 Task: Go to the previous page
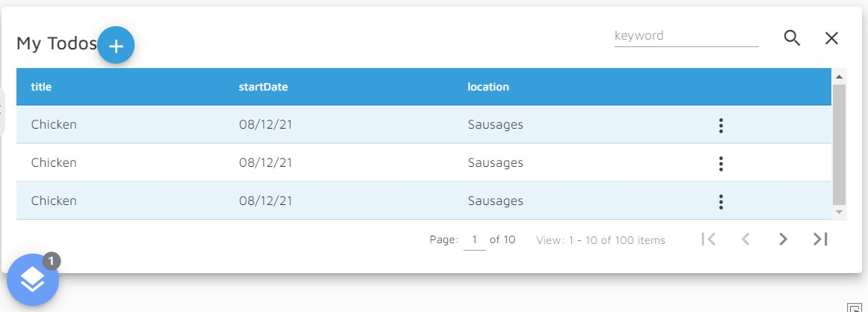(x=745, y=239)
